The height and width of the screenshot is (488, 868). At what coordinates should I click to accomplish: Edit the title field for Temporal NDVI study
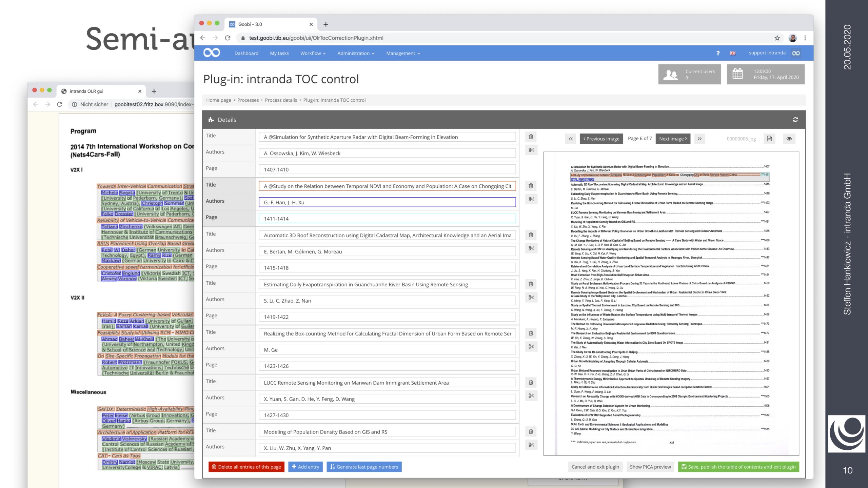387,186
